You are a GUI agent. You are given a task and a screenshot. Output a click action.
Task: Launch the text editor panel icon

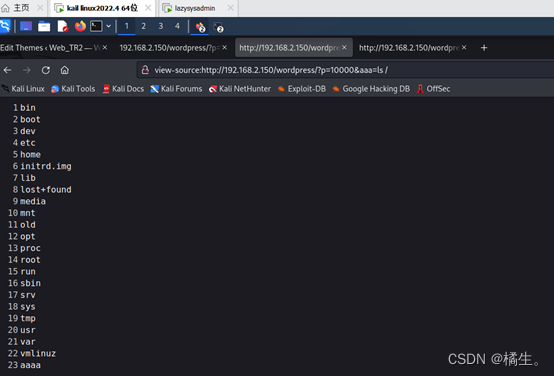[x=63, y=27]
